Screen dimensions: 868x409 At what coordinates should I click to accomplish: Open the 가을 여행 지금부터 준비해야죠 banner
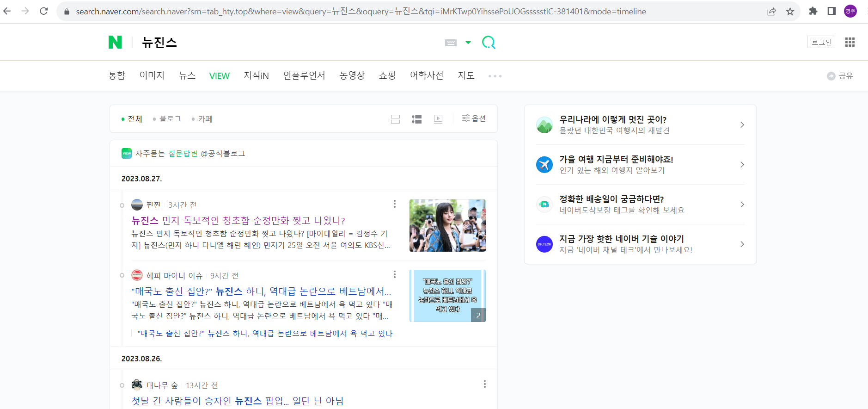[x=640, y=165]
